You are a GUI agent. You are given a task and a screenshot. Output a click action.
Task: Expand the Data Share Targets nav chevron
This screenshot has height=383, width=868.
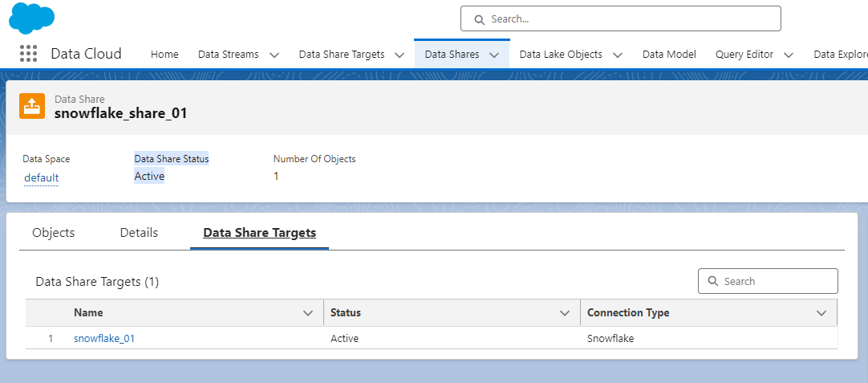coord(400,55)
